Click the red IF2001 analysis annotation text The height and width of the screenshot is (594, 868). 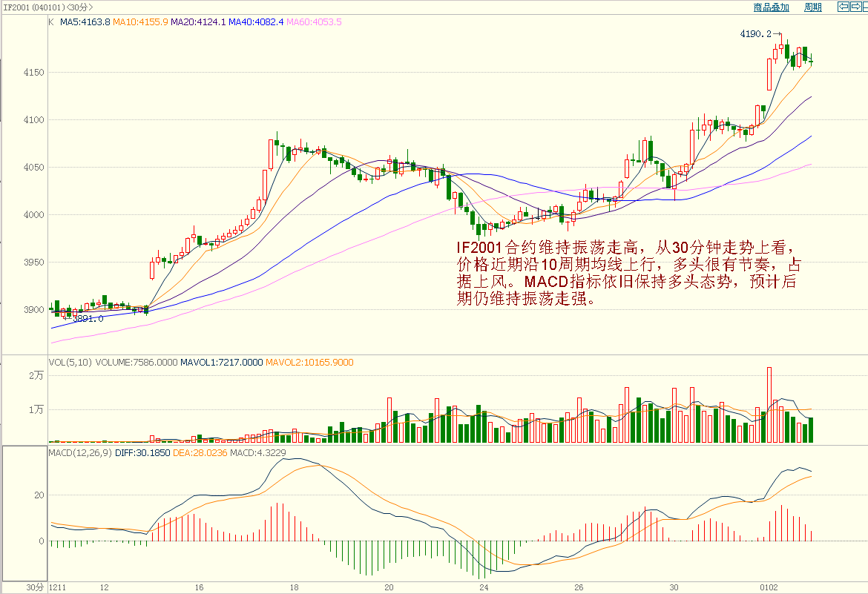tap(627, 273)
